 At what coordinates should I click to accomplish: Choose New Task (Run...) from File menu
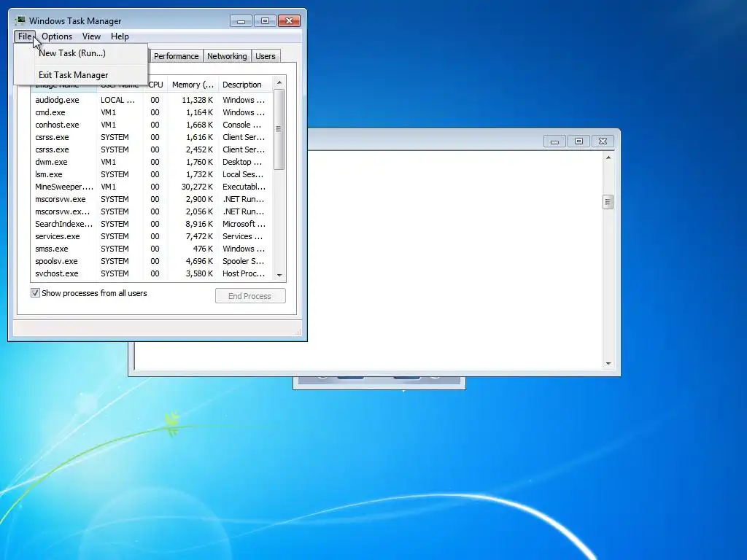[80, 52]
